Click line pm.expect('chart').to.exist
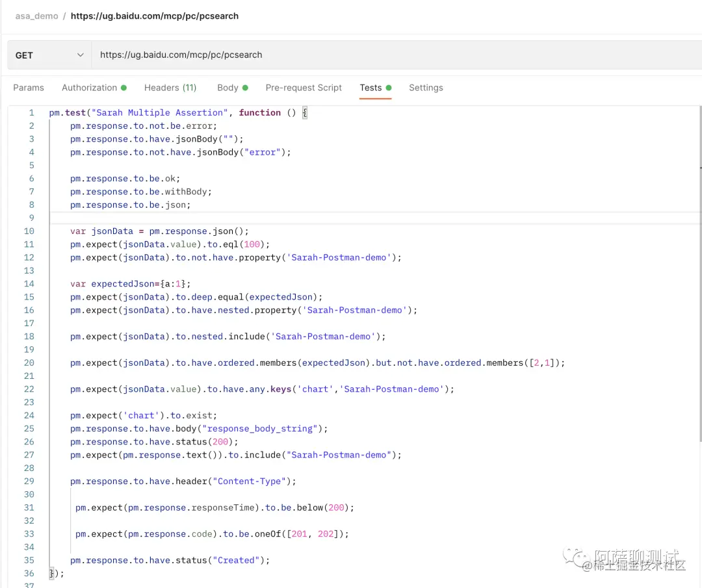The height and width of the screenshot is (588, 702). point(143,415)
